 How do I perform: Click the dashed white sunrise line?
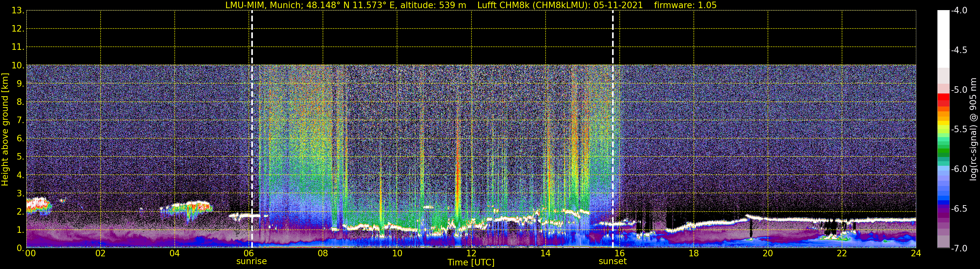click(x=252, y=129)
